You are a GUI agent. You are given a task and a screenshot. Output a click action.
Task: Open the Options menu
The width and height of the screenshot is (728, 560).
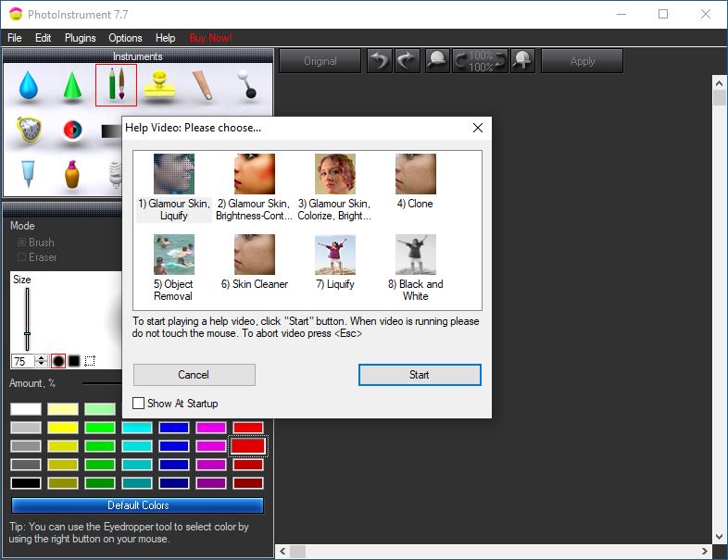click(x=125, y=38)
